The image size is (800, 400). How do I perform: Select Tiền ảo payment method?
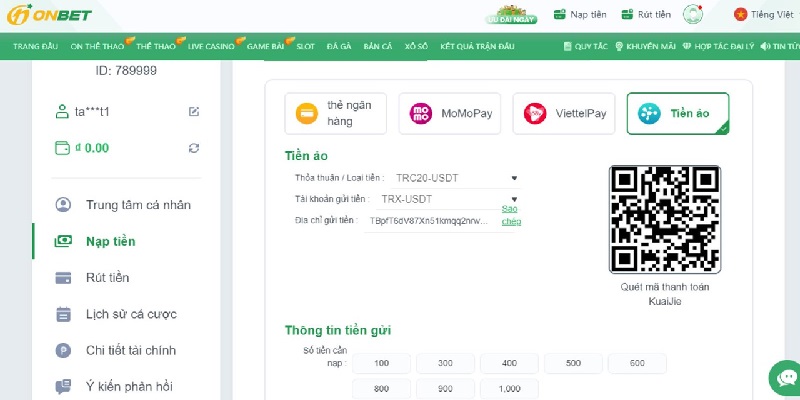point(678,113)
